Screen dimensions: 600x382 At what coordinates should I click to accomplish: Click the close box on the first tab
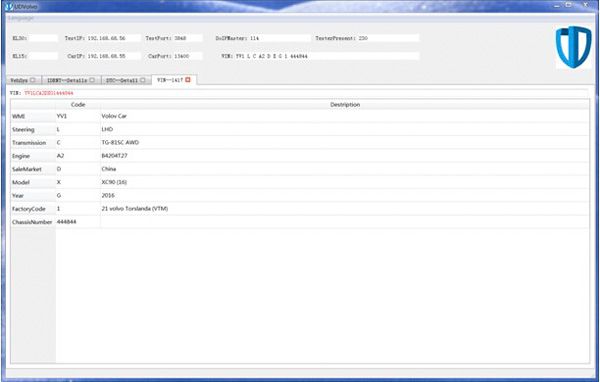[x=33, y=80]
